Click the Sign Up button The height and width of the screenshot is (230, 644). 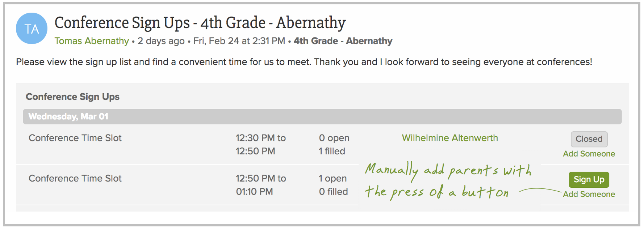(x=589, y=179)
